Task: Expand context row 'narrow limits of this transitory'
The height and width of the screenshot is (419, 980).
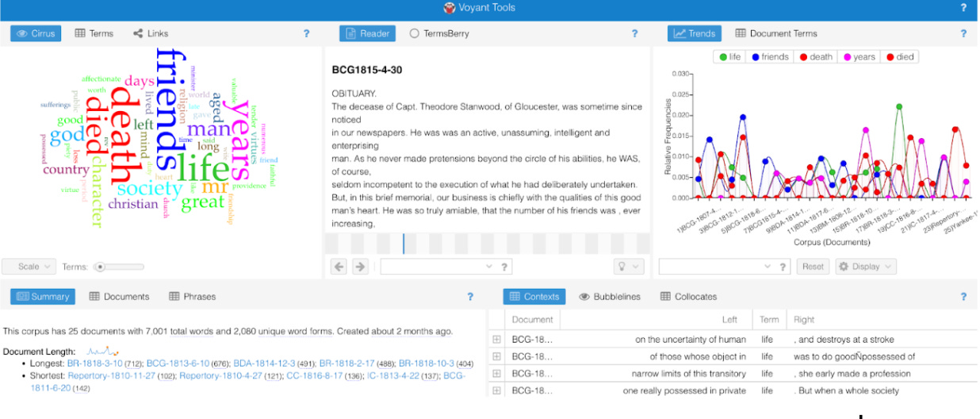Action: pos(497,373)
